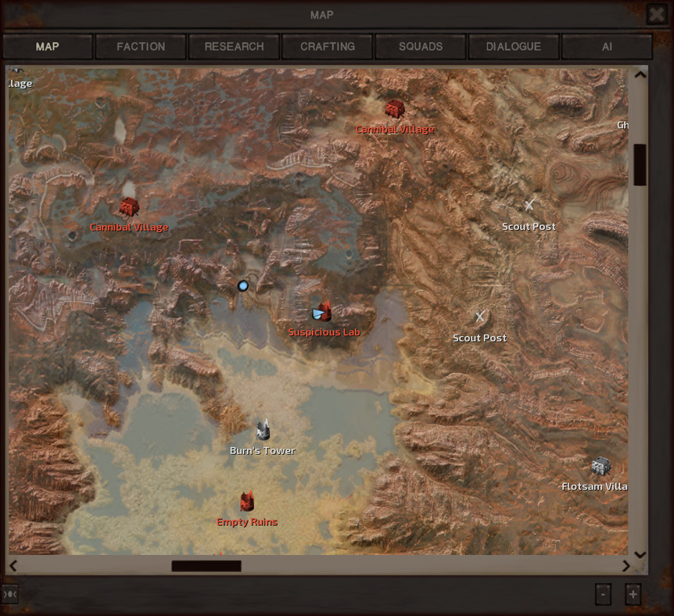
Task: Click the Burn's Tower icon
Action: pyautogui.click(x=263, y=429)
